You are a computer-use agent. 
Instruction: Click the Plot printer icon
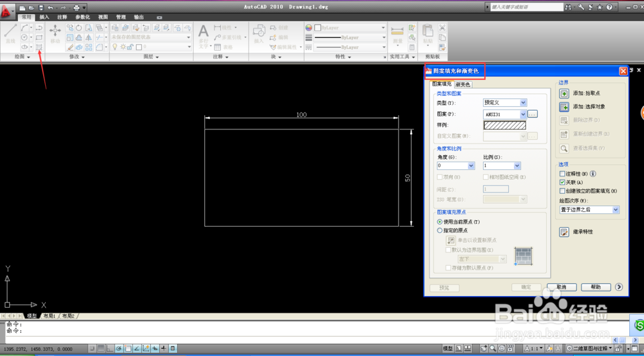77,7
